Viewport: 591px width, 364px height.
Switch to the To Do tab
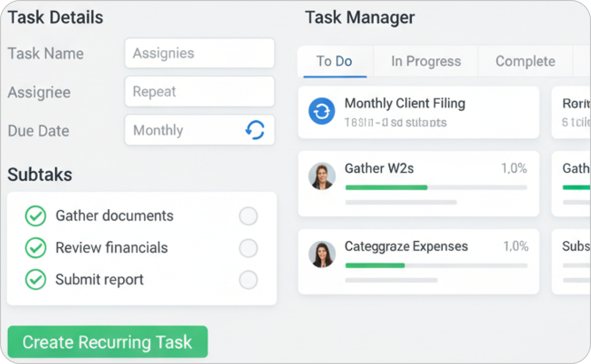(334, 61)
